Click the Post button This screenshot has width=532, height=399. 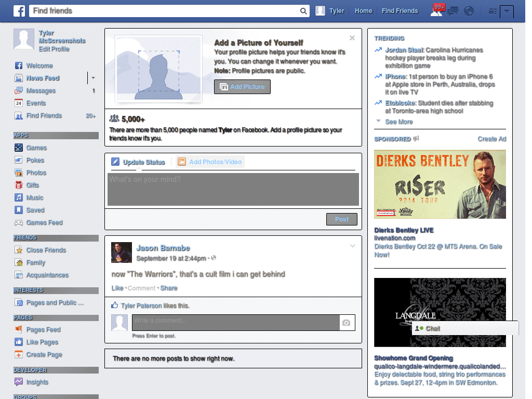click(x=342, y=219)
